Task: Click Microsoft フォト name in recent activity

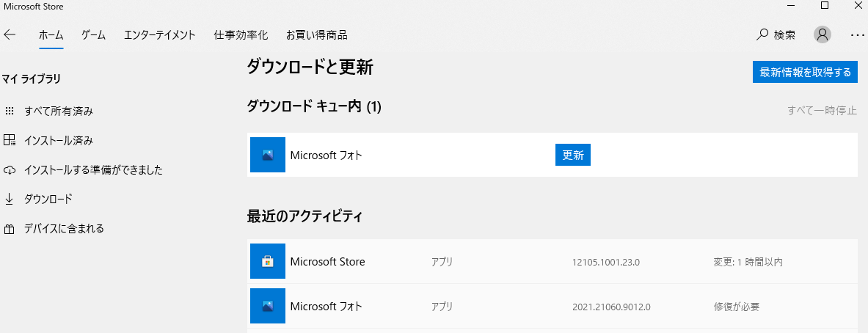Action: [x=326, y=307]
